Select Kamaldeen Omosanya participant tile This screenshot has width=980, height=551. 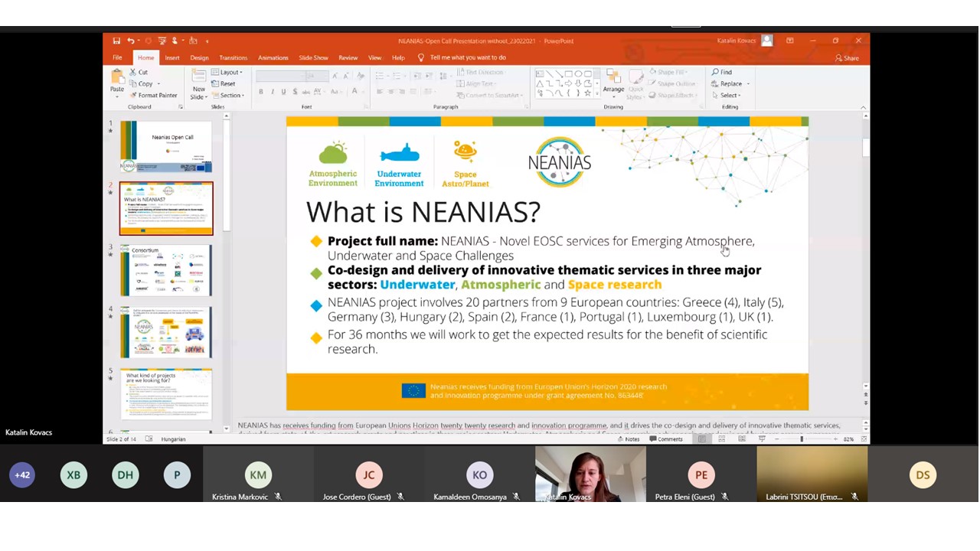(480, 475)
